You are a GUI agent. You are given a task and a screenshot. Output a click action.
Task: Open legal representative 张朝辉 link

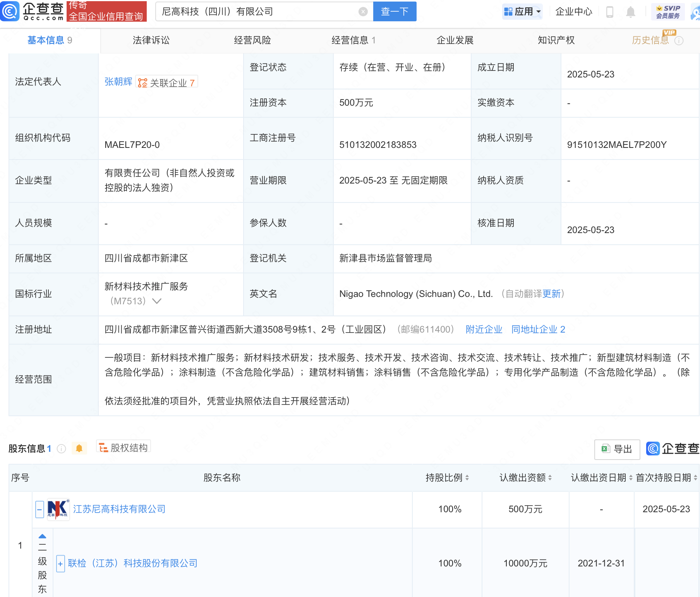pyautogui.click(x=118, y=82)
